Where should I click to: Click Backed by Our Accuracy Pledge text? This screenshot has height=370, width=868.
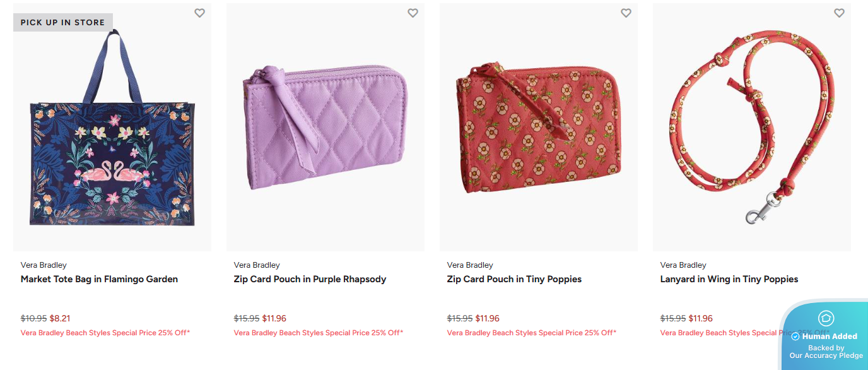826,352
